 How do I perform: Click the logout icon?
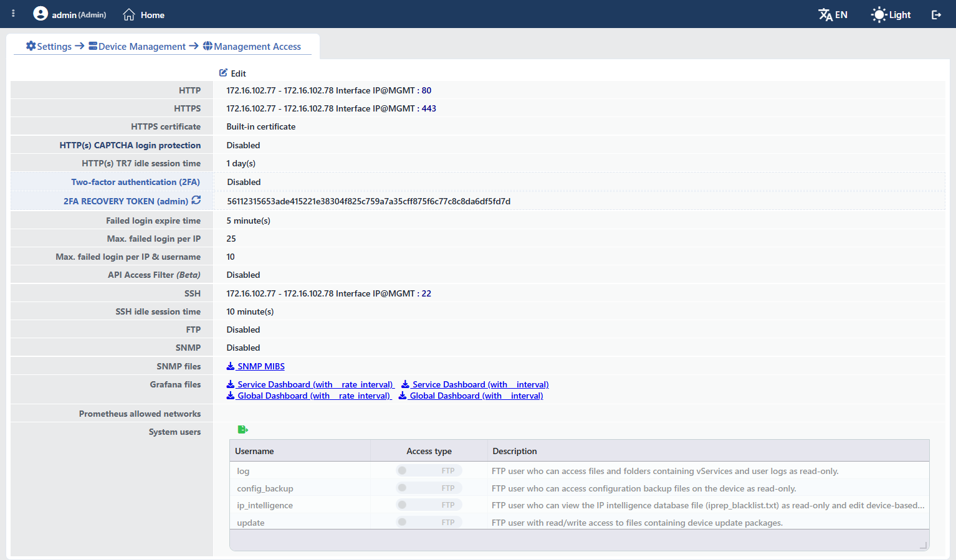click(x=936, y=14)
